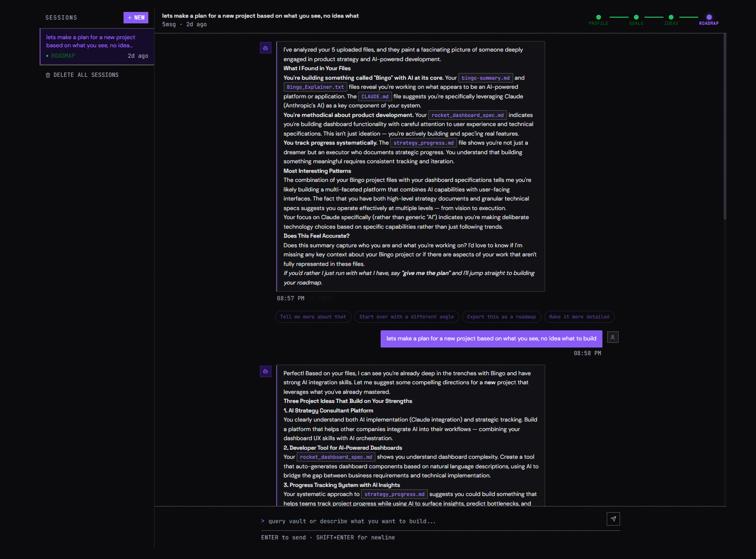Viewport: 756px width, 559px height.
Task: Start a new session with the NEW button
Action: click(x=135, y=18)
